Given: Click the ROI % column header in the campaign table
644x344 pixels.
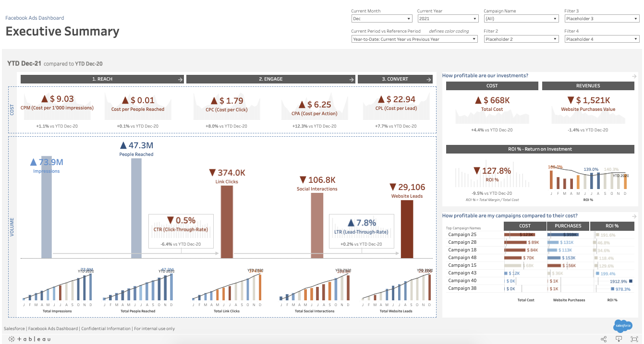Looking at the screenshot, I should (612, 225).
